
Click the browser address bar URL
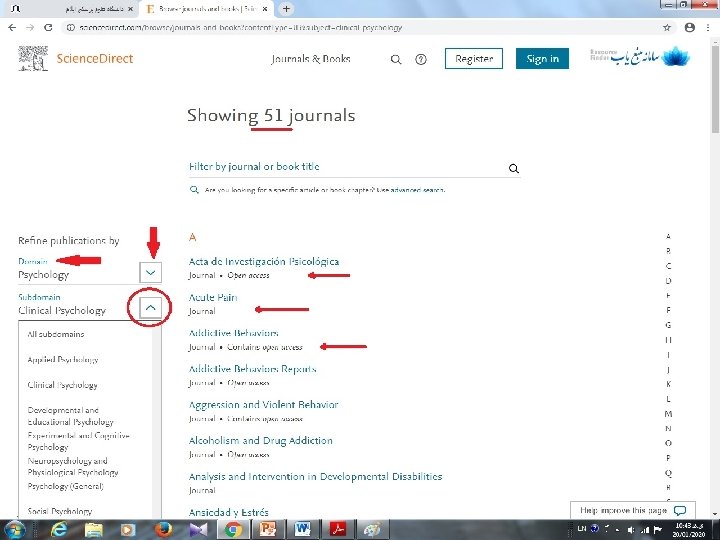click(x=241, y=28)
